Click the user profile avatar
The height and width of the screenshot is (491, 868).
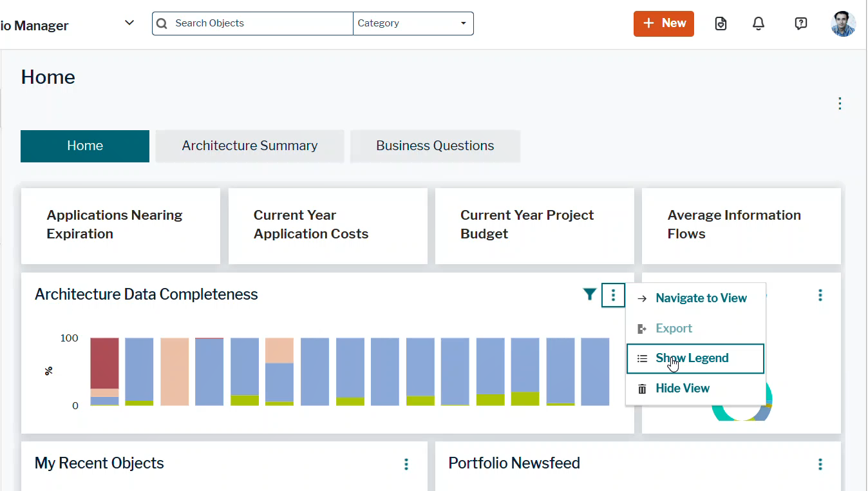pos(843,24)
